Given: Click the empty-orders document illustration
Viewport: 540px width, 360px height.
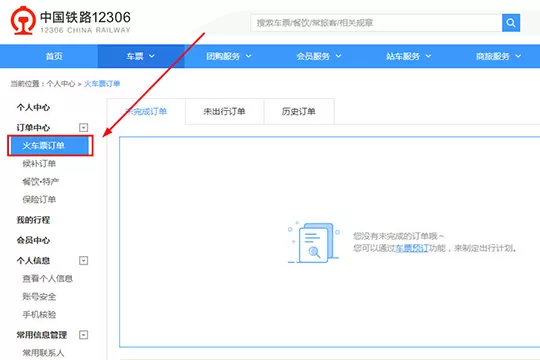Looking at the screenshot, I should point(314,243).
